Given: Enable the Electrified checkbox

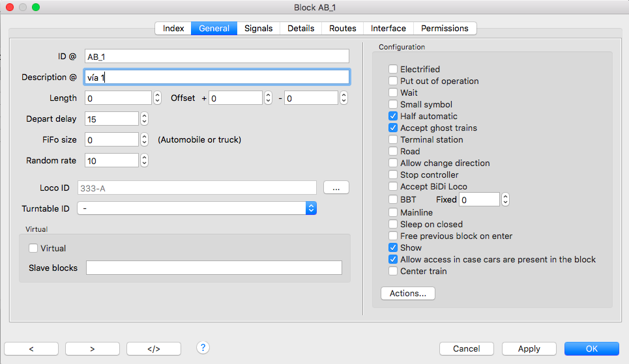Looking at the screenshot, I should point(393,69).
